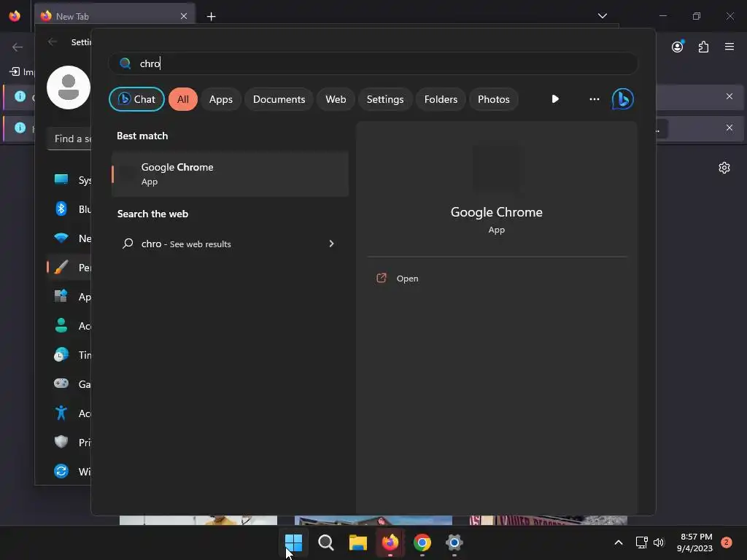Open Settings app from taskbar

[x=454, y=542]
